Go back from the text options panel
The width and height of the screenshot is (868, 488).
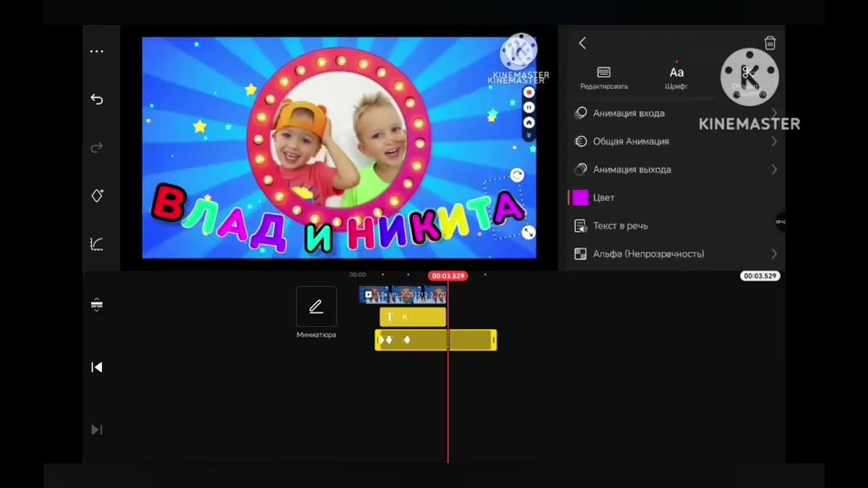582,43
